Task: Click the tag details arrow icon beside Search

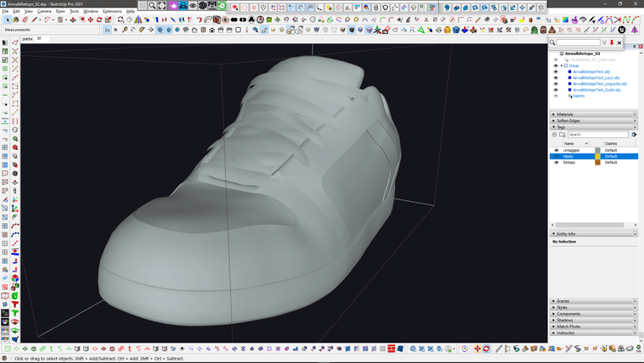Action: [x=635, y=134]
